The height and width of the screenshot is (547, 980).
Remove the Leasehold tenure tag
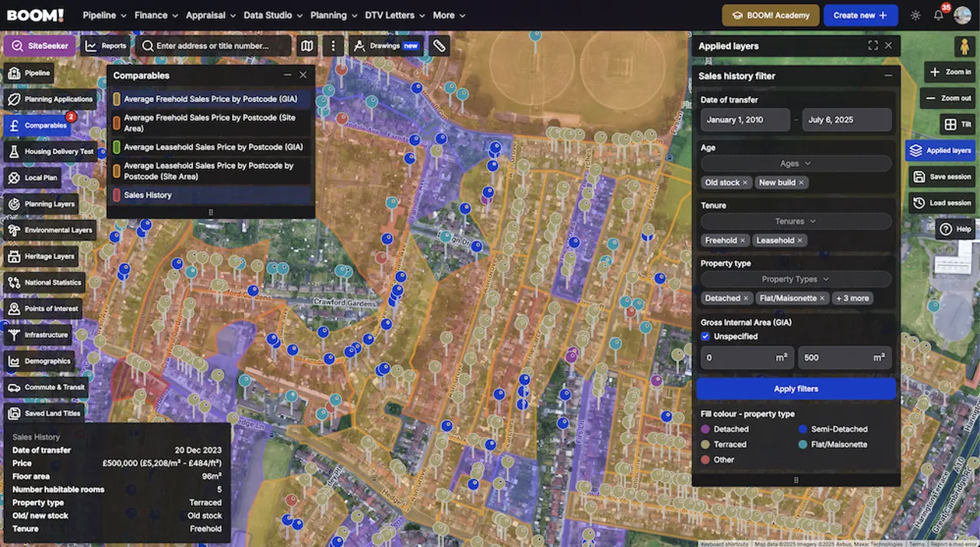coord(800,241)
